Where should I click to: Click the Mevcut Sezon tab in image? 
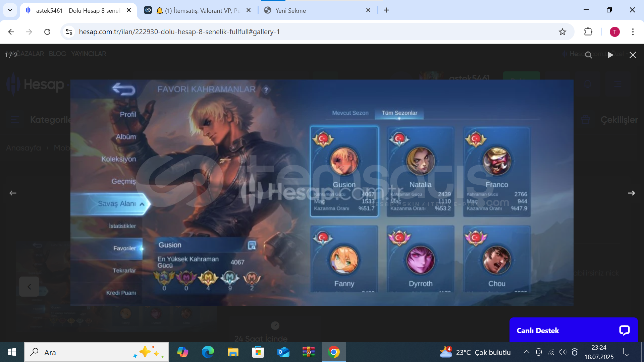point(350,113)
